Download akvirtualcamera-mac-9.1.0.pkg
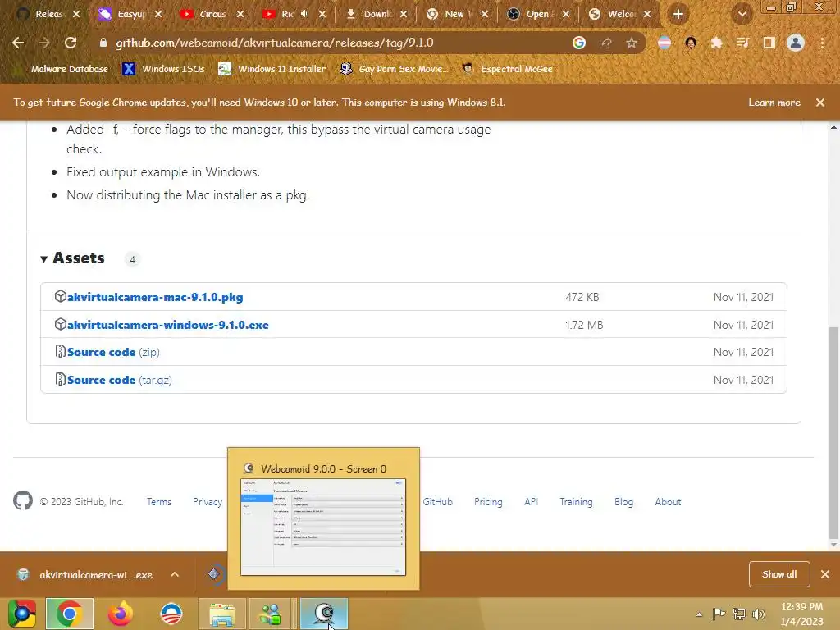Screen dimensions: 840x630 tap(155, 297)
